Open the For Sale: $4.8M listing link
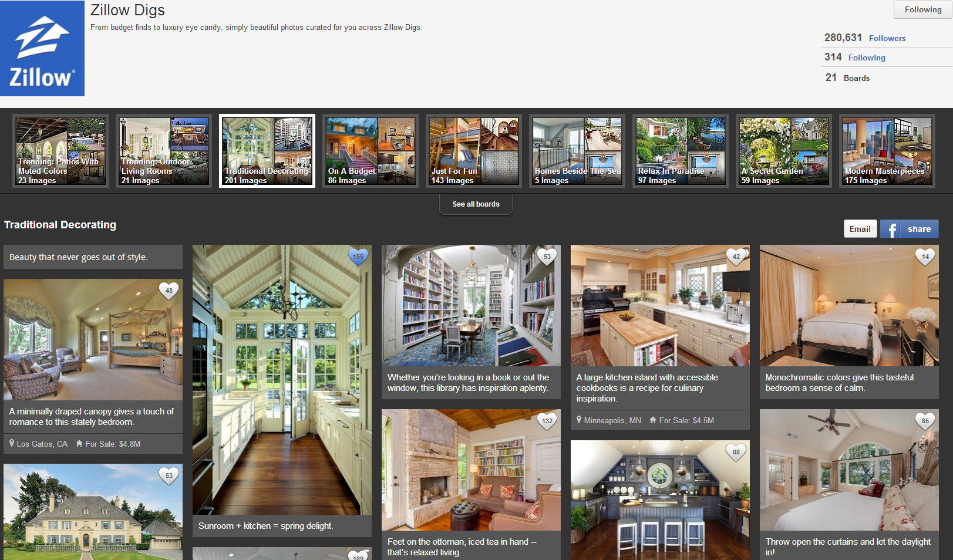 tap(113, 444)
